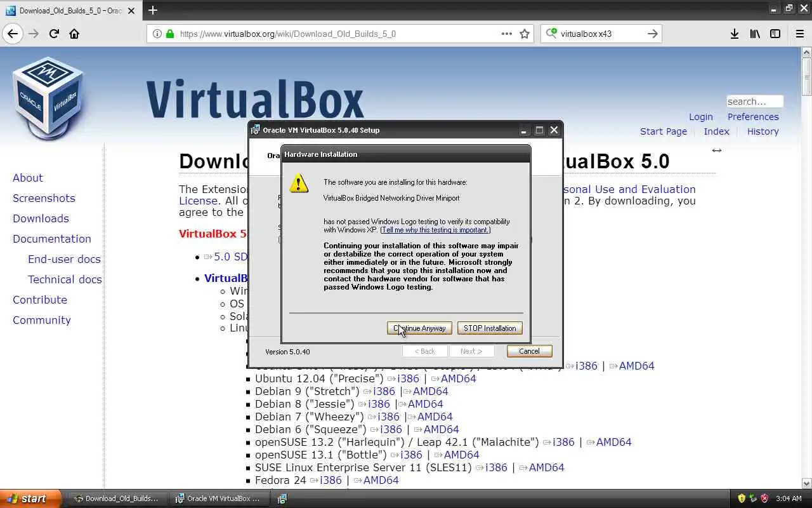Click warning triangle icon in dialog
The image size is (812, 508).
[299, 184]
